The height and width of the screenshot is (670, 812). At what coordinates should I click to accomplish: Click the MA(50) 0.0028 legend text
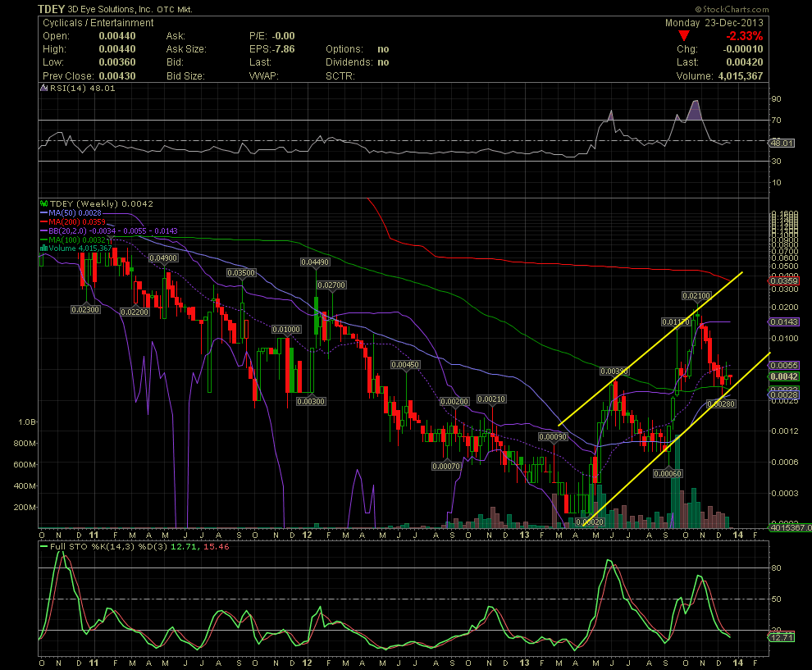pos(75,212)
